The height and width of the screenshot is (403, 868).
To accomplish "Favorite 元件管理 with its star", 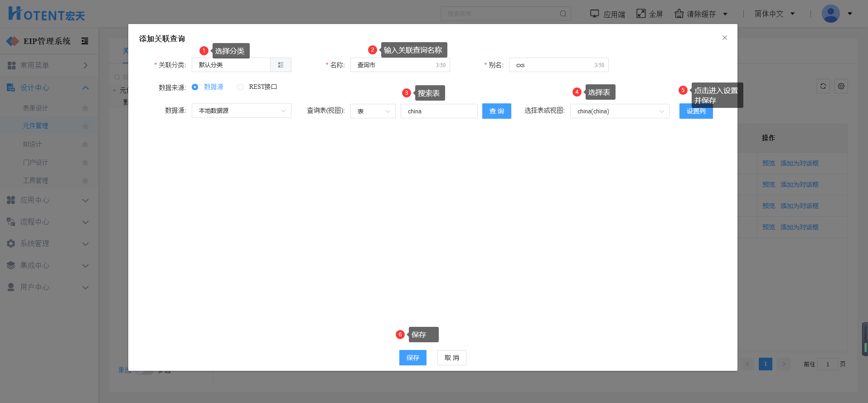I will pos(85,126).
